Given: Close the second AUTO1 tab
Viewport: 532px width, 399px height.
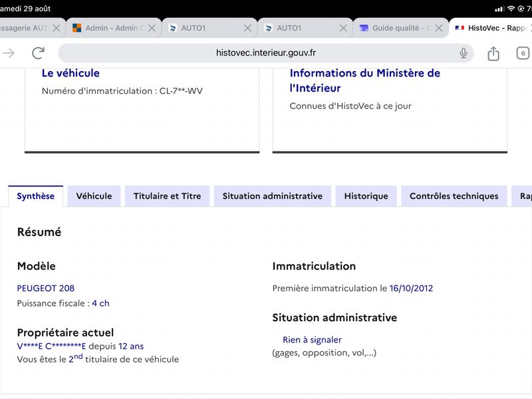Looking at the screenshot, I should pos(343,28).
